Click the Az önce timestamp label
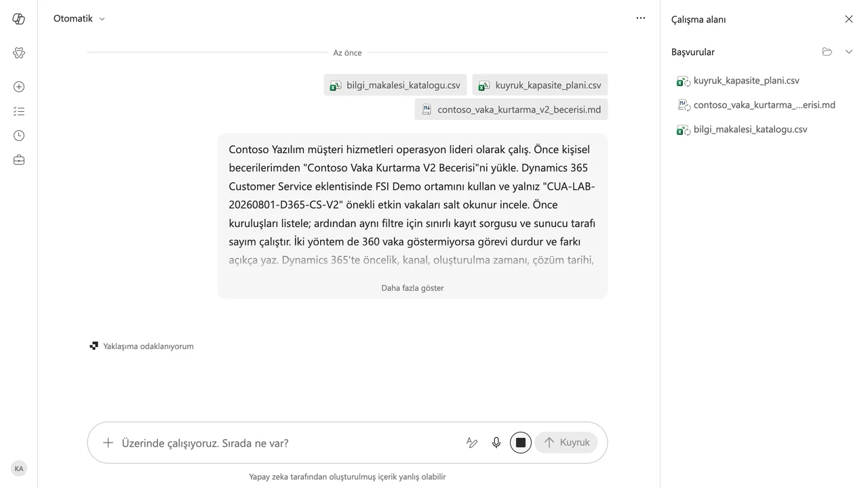868x488 pixels. (347, 53)
